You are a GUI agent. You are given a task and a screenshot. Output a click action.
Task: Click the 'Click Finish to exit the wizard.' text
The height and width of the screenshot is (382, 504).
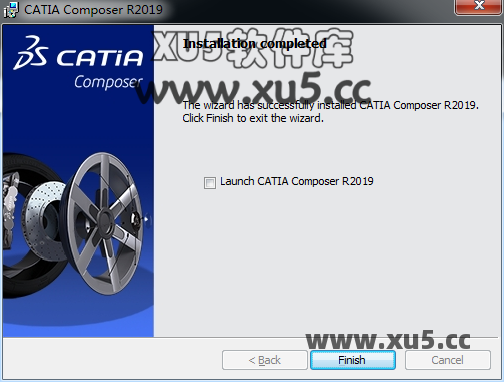(253, 118)
